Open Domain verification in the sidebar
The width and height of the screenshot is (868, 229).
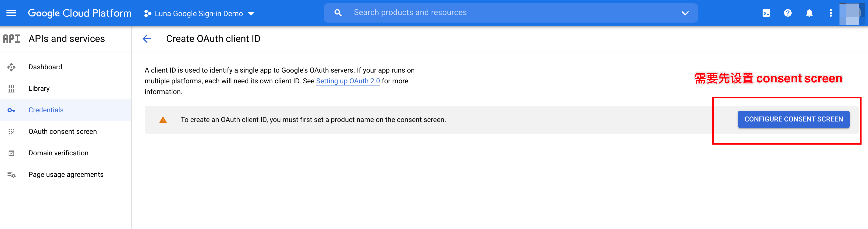pyautogui.click(x=66, y=153)
